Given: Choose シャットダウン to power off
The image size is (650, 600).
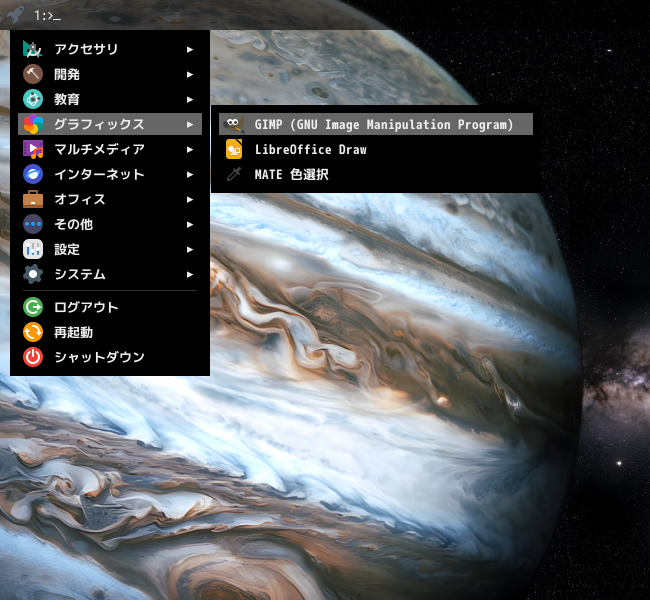Looking at the screenshot, I should coord(110,357).
